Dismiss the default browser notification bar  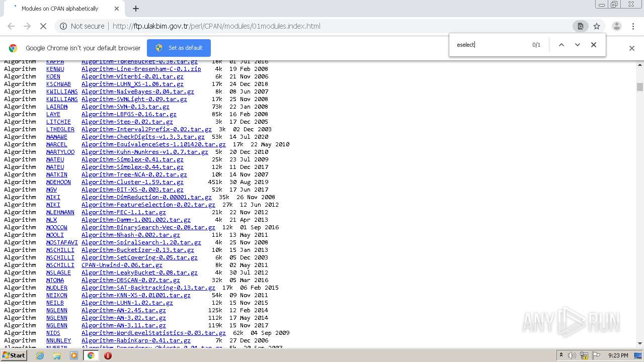(x=632, y=48)
